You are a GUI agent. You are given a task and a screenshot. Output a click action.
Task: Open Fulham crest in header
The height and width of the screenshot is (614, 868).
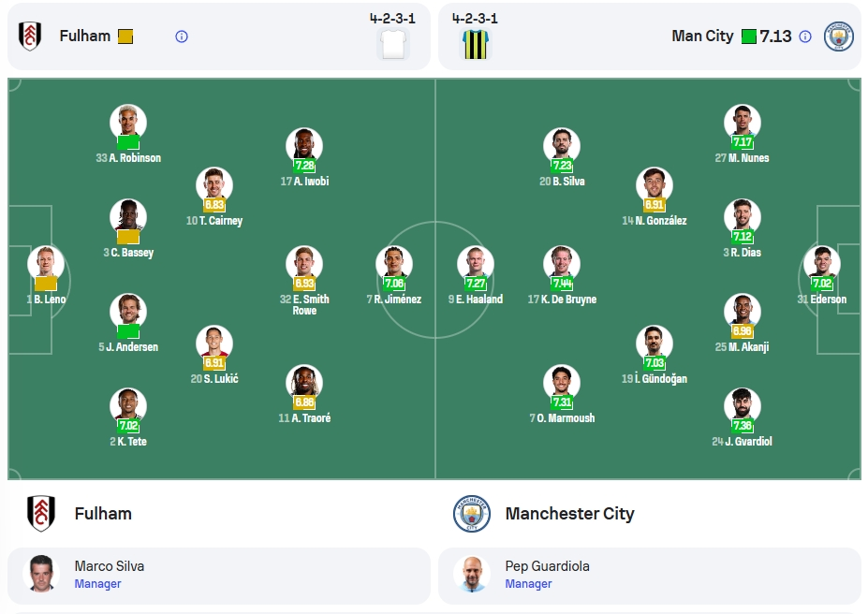pos(30,37)
